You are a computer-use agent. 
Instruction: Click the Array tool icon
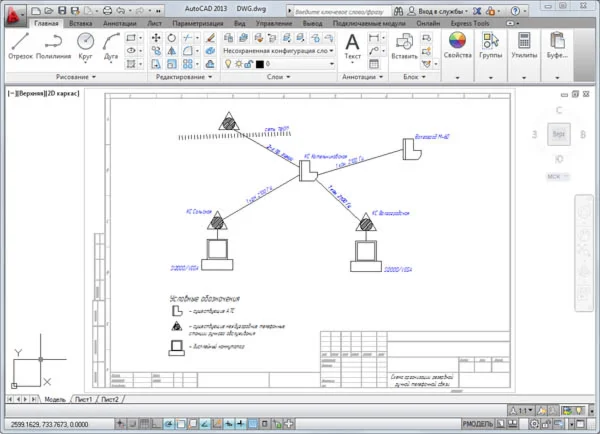point(188,64)
